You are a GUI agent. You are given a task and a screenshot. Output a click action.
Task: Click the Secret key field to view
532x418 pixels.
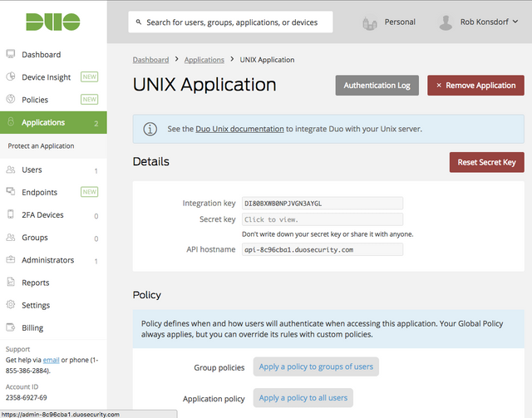[x=323, y=219]
